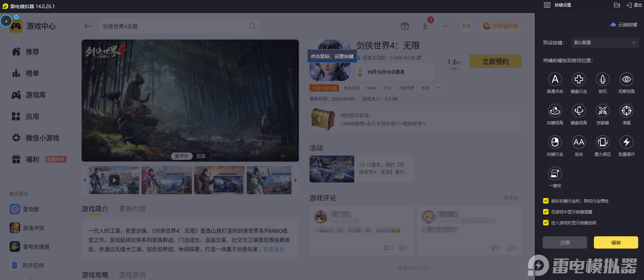The width and height of the screenshot is (644, 280).
Task: Click the 电量商城 badge
Action: click(x=56, y=159)
